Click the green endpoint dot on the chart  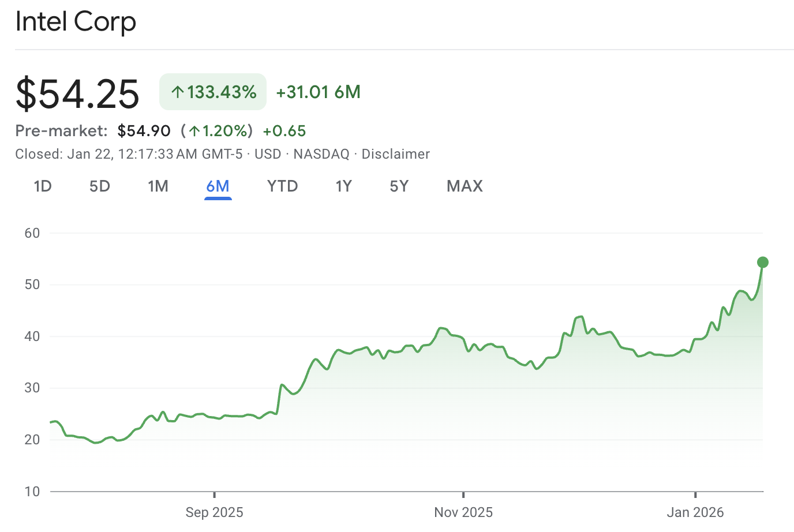(x=763, y=262)
